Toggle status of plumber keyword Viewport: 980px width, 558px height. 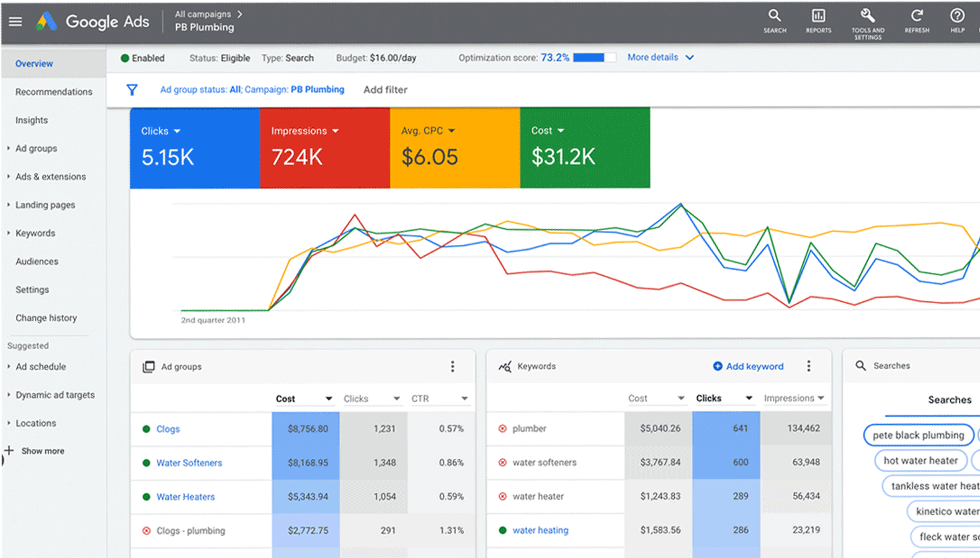click(502, 428)
